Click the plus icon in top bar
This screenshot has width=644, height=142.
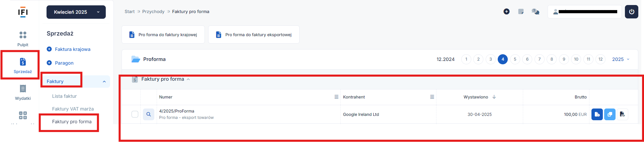[506, 12]
